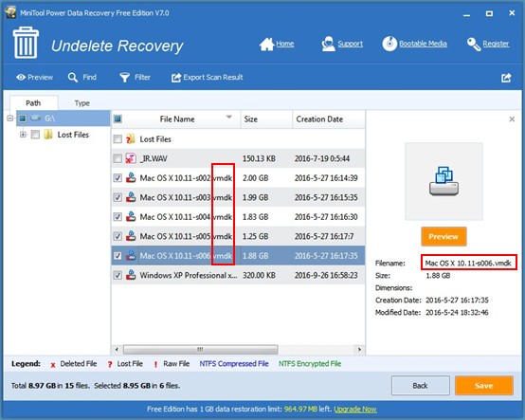Click the Home house icon

[266, 44]
